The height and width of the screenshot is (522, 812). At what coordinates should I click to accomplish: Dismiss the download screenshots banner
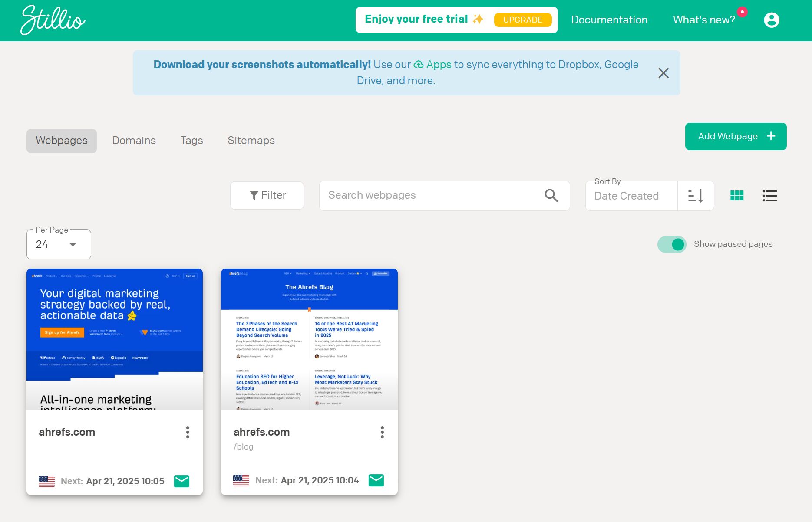coord(663,73)
